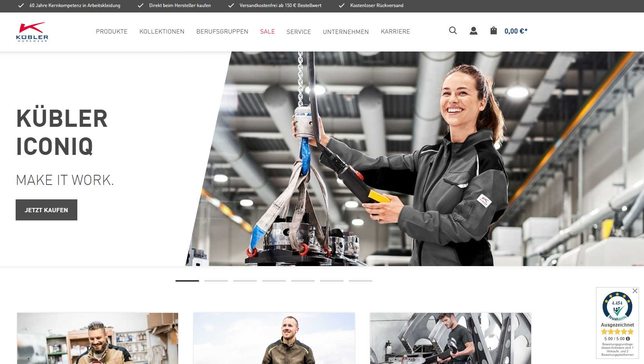Select the seventh carousel slide indicator
644x364 pixels.
pos(360,281)
